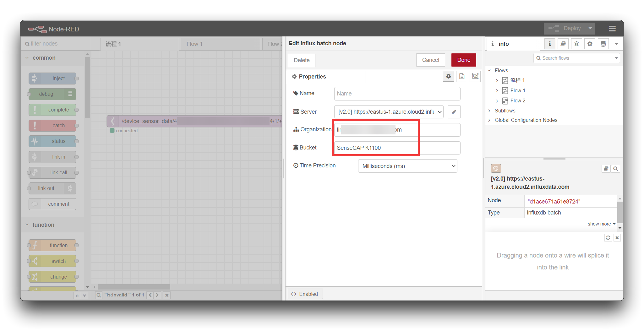Expand the 流程 1 tree item
This screenshot has height=331, width=644.
[497, 81]
